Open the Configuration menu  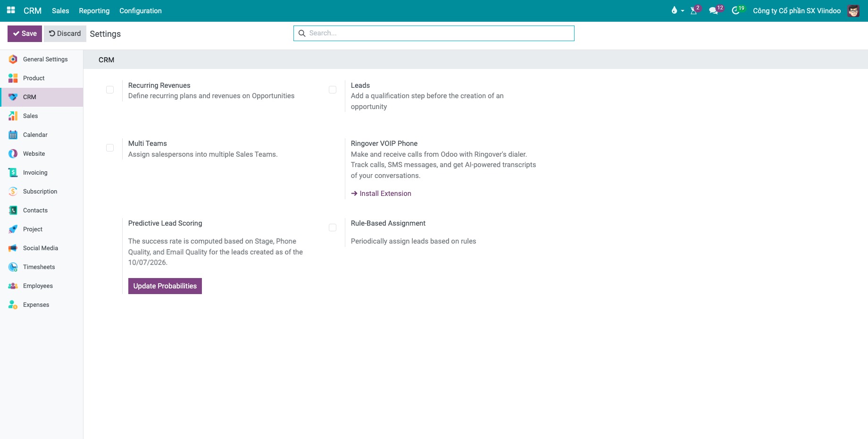[141, 11]
